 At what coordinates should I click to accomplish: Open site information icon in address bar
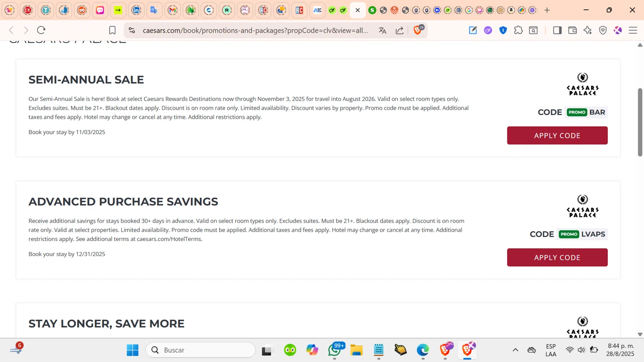tap(132, 30)
